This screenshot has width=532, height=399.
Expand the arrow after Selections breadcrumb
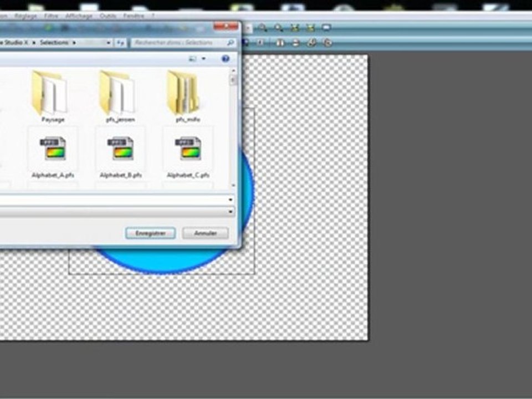click(x=74, y=43)
